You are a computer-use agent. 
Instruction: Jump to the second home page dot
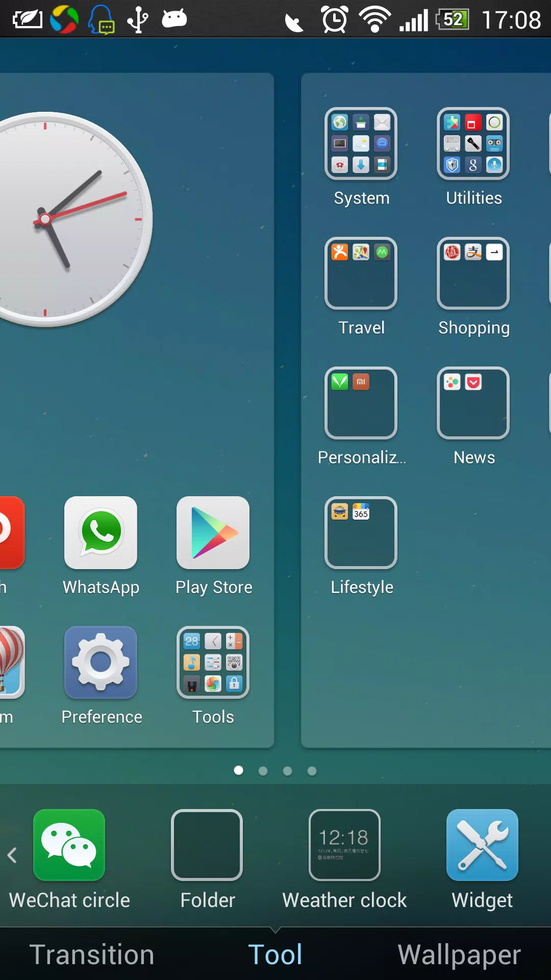tap(263, 771)
